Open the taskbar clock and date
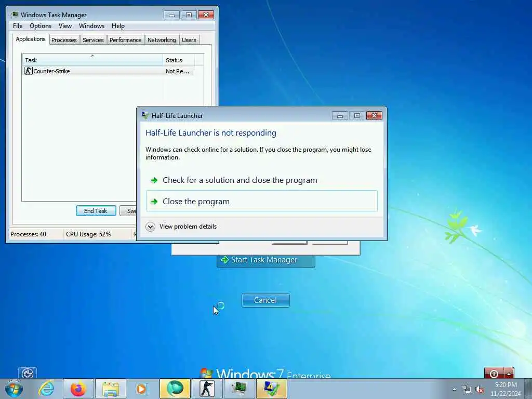532x399 pixels. click(x=505, y=389)
